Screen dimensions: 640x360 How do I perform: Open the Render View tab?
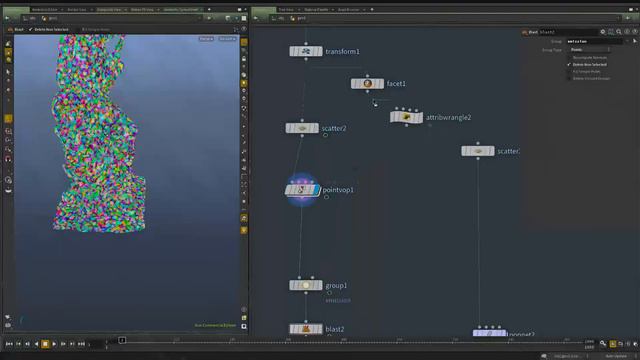point(76,9)
